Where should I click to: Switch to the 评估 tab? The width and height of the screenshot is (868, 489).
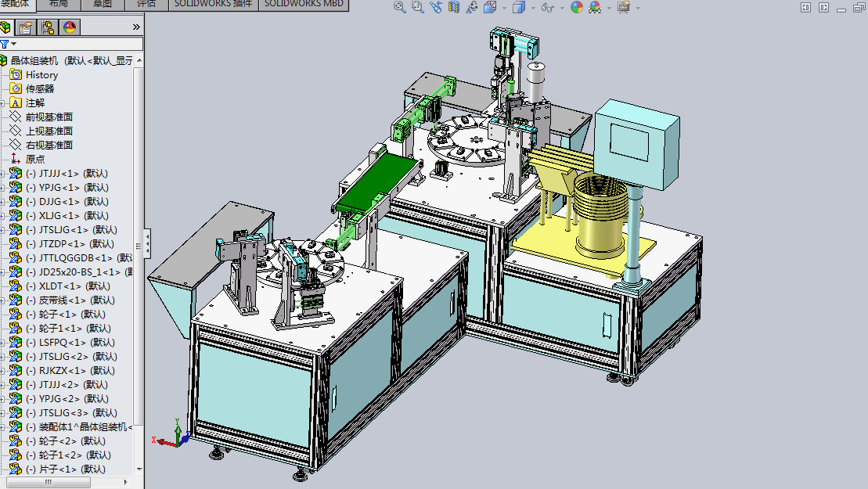146,4
